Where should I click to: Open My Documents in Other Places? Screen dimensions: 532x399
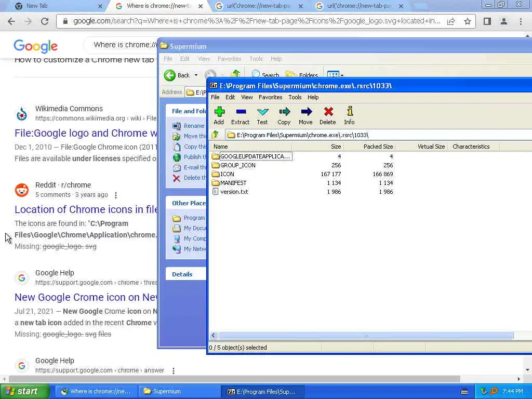point(189,229)
